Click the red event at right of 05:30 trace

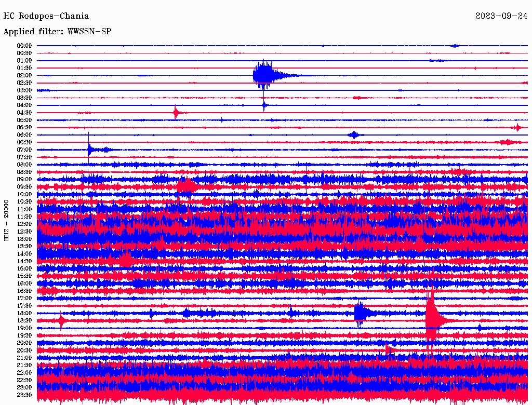tap(517, 127)
